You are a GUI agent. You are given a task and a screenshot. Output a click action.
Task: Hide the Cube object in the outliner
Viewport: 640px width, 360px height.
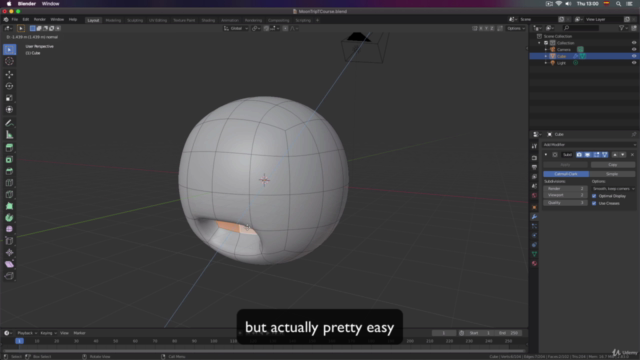634,56
